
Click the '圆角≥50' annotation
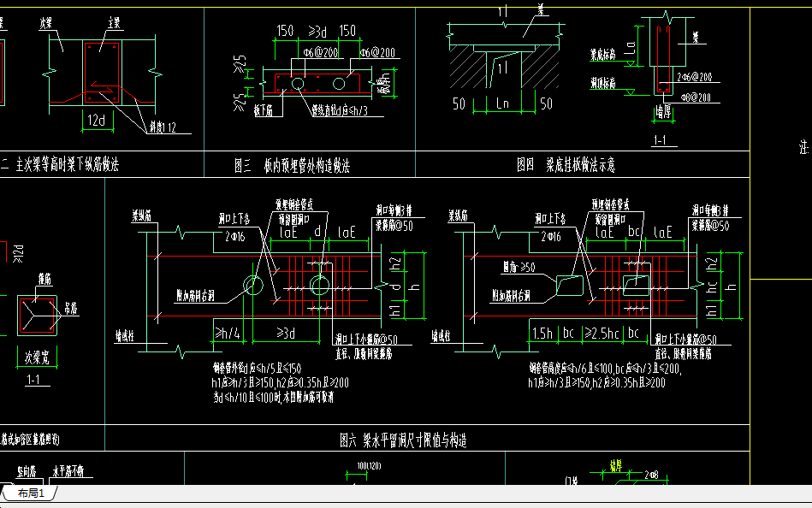(x=519, y=267)
